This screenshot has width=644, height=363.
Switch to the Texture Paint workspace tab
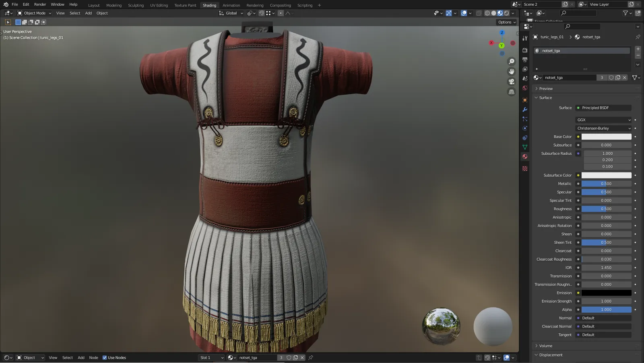[x=185, y=5]
